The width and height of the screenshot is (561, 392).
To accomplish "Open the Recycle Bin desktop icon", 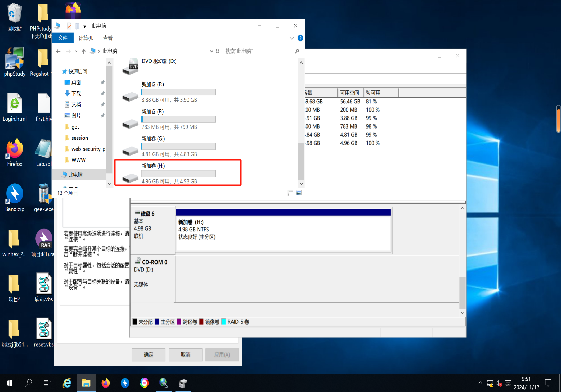I will (x=15, y=17).
